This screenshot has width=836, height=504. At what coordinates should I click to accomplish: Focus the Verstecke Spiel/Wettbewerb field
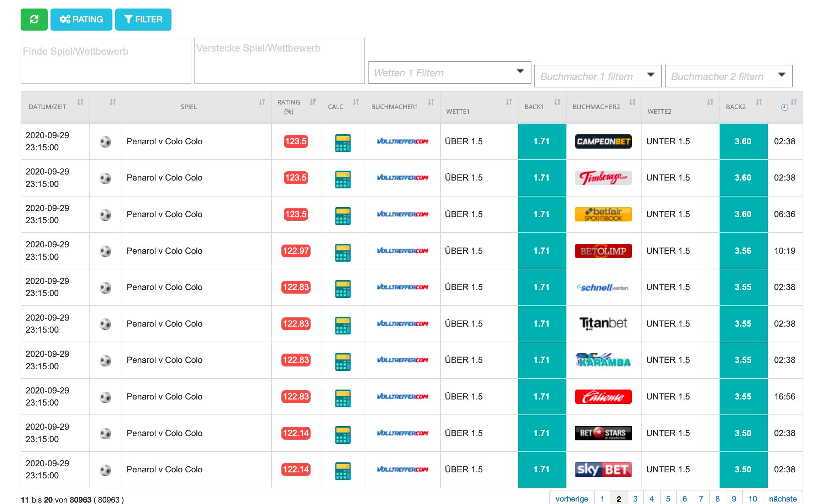pos(280,61)
